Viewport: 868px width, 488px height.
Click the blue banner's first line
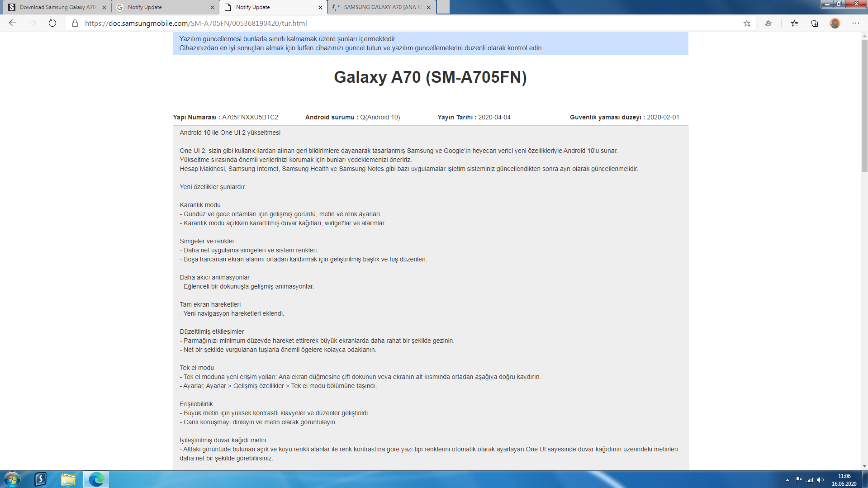287,39
